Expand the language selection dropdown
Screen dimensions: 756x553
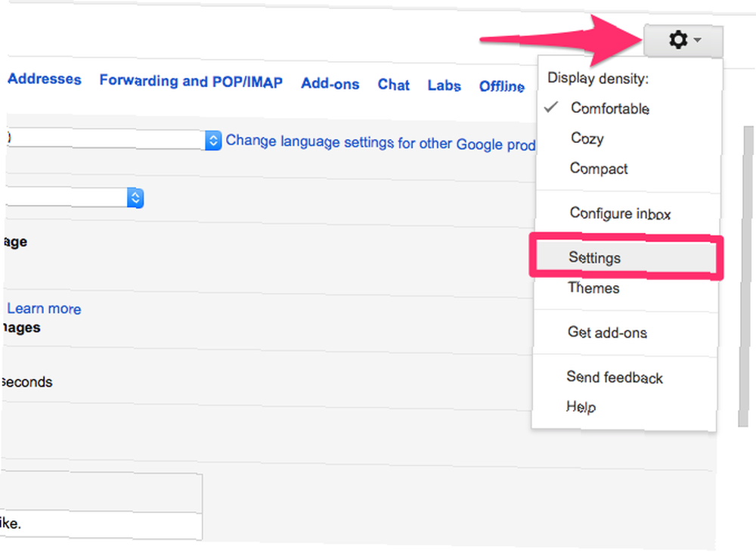click(213, 141)
